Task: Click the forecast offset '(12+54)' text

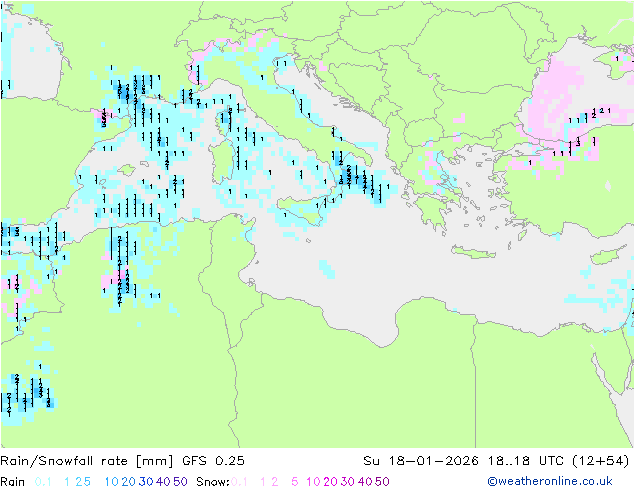Action: point(600,461)
